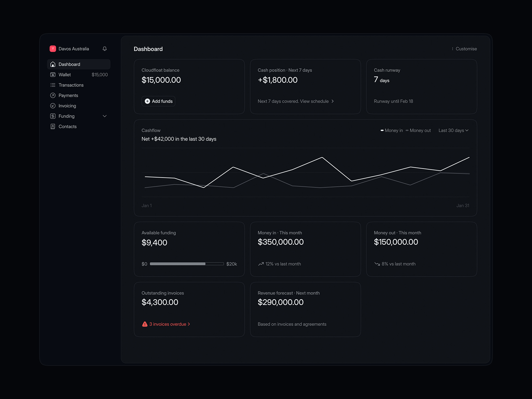
Task: Click the notification bell icon
Action: pos(105,49)
